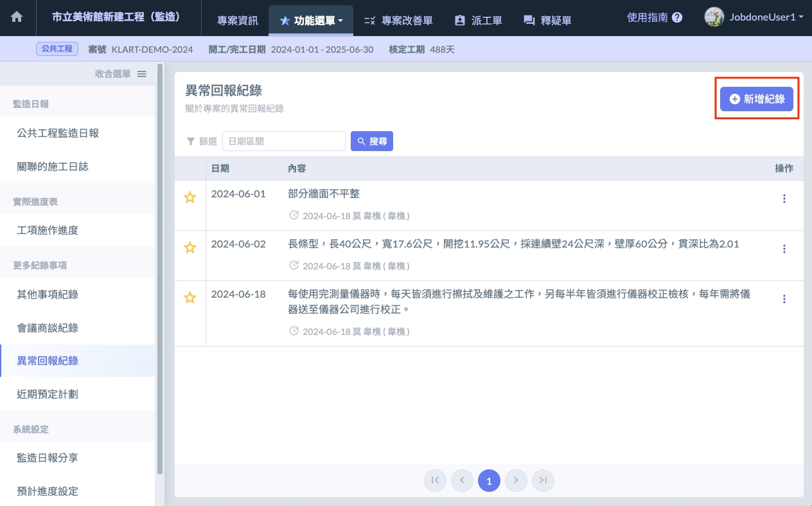Go to the next page arrow

(x=516, y=480)
